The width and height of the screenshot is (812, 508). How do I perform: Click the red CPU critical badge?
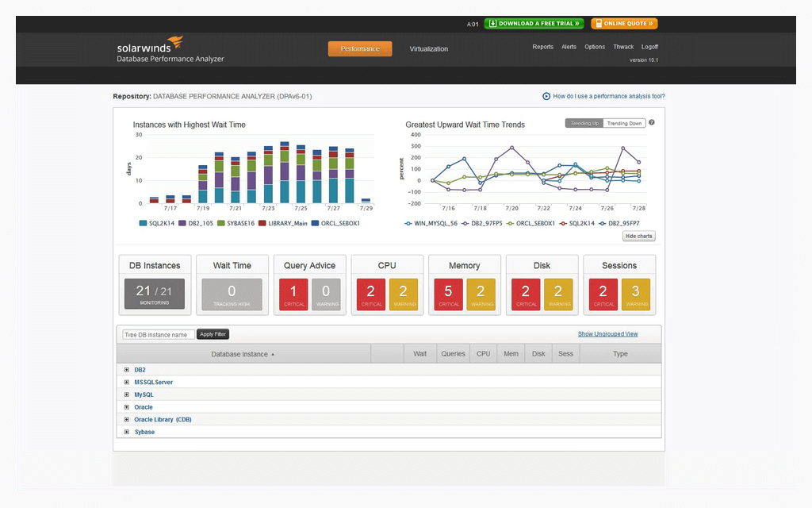[x=370, y=293]
